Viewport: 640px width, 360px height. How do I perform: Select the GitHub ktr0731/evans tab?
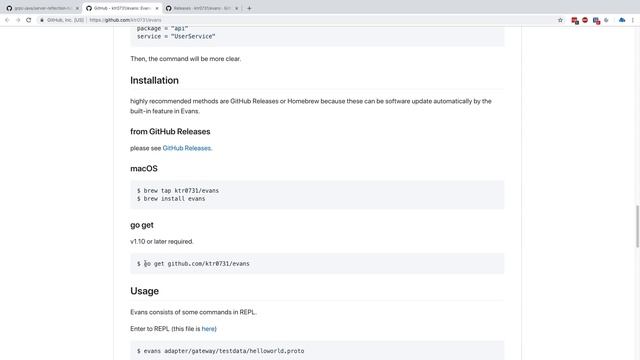(x=122, y=8)
